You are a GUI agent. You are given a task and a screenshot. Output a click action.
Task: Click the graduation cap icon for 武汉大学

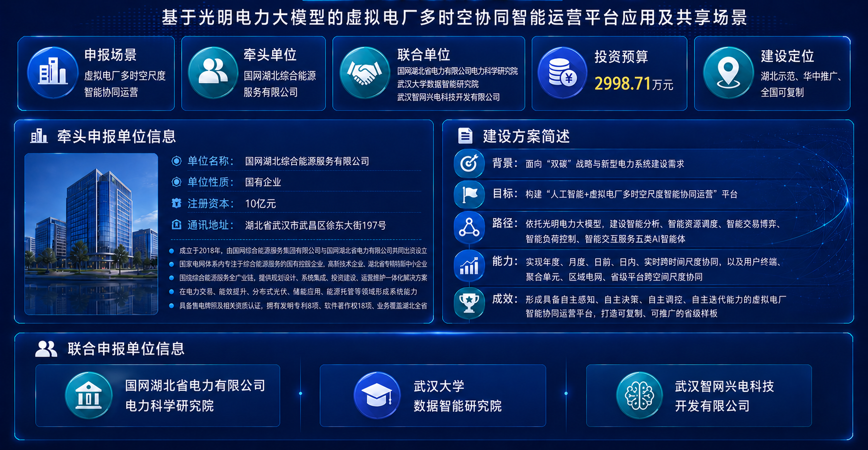click(x=377, y=395)
